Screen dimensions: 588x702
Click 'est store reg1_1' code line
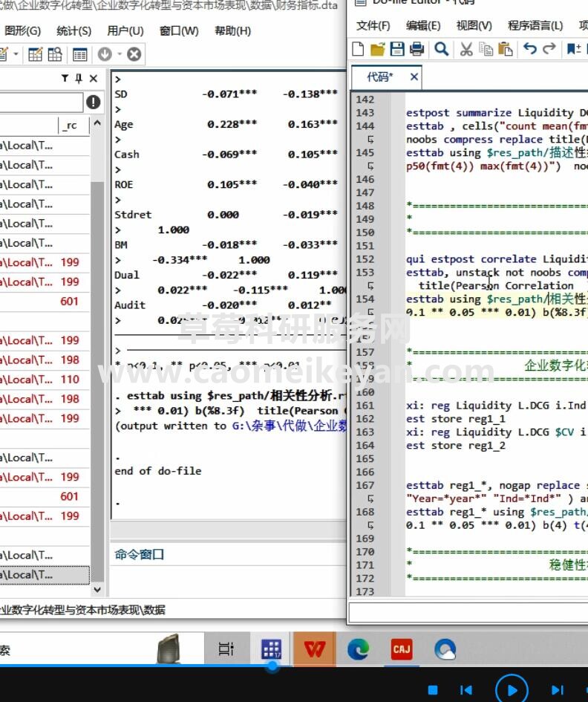[x=456, y=419]
